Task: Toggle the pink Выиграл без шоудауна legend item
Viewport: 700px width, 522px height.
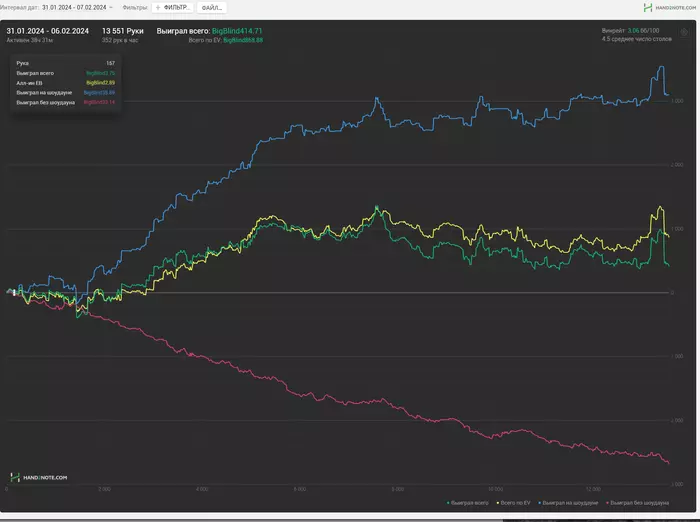Action: (x=638, y=503)
